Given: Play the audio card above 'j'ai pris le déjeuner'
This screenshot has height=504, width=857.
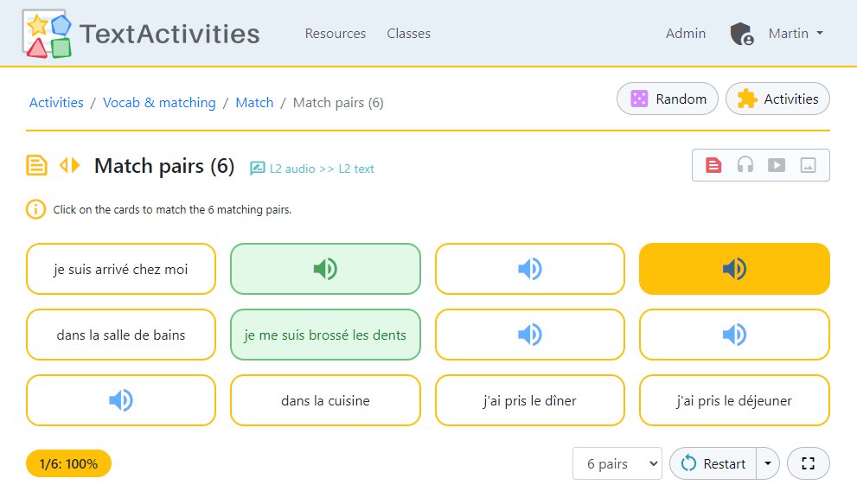Looking at the screenshot, I should (x=734, y=335).
